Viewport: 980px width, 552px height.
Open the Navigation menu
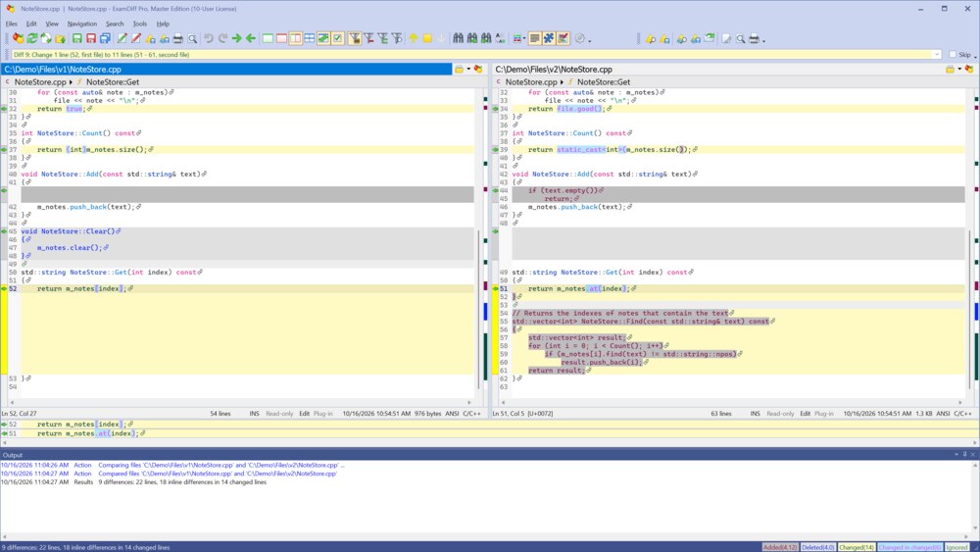[82, 24]
